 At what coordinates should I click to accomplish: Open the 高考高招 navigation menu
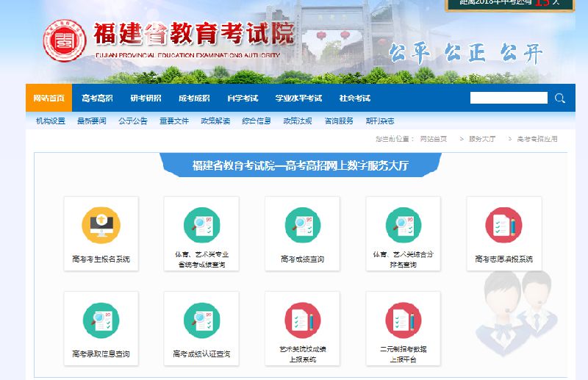[97, 98]
